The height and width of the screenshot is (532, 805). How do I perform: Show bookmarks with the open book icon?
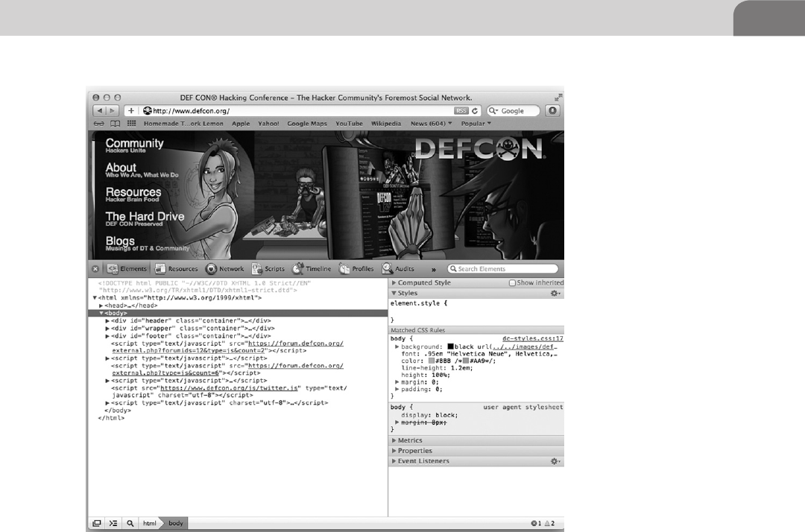tap(116, 124)
